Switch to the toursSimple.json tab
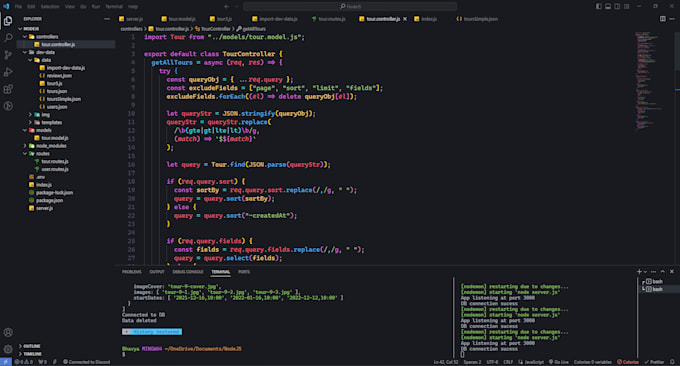The image size is (680, 366). pos(477,19)
